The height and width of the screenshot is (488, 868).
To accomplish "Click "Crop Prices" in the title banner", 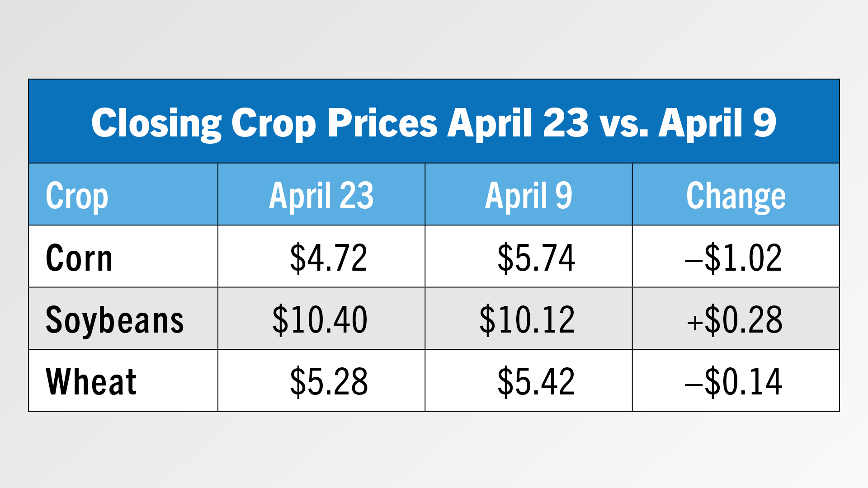I will tap(335, 123).
